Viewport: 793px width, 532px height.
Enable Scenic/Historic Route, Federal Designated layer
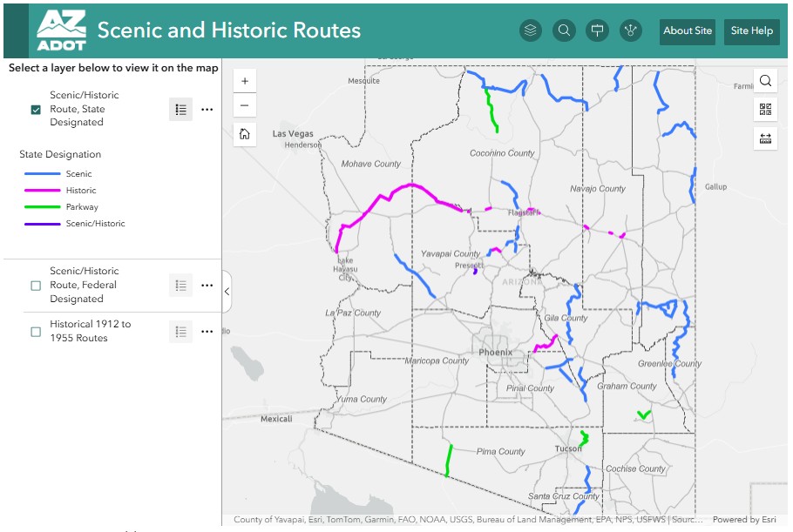[36, 286]
